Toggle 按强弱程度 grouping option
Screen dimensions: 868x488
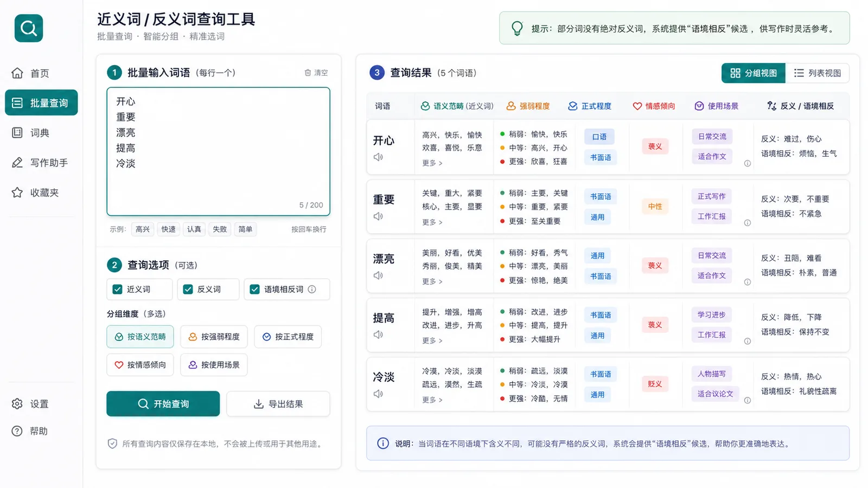click(214, 337)
